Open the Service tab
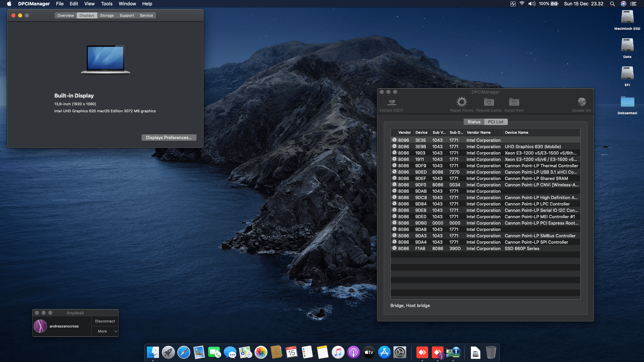644x362 pixels. [x=146, y=15]
